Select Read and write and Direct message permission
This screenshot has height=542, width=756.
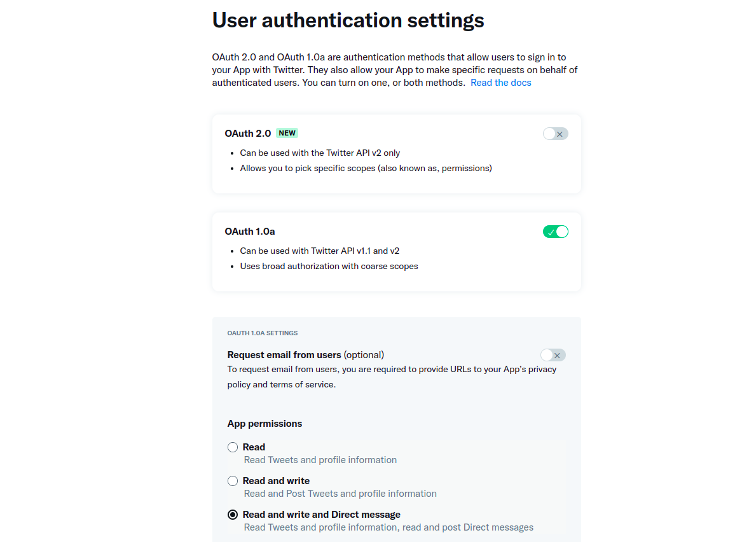pos(233,514)
